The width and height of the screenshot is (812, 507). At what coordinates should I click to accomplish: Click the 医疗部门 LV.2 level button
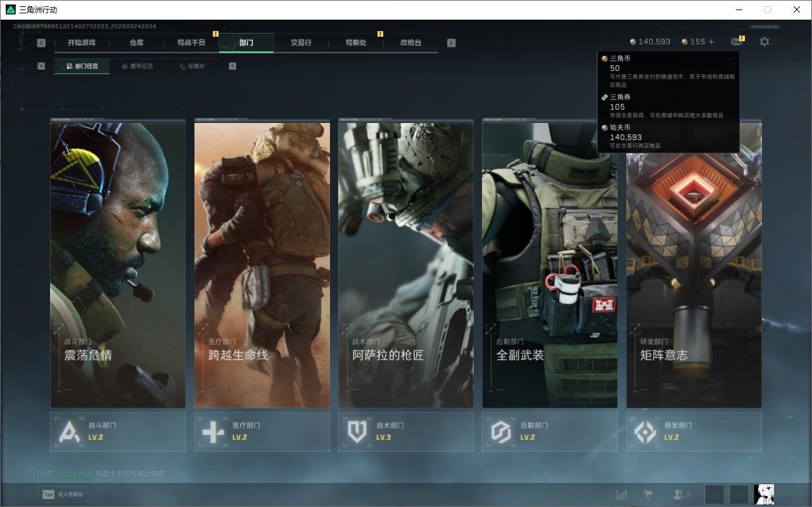[x=262, y=432]
